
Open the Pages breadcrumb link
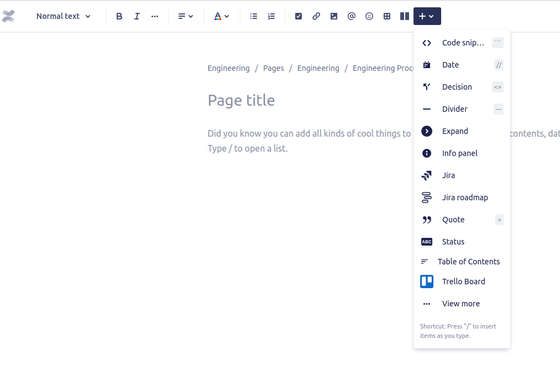[274, 68]
